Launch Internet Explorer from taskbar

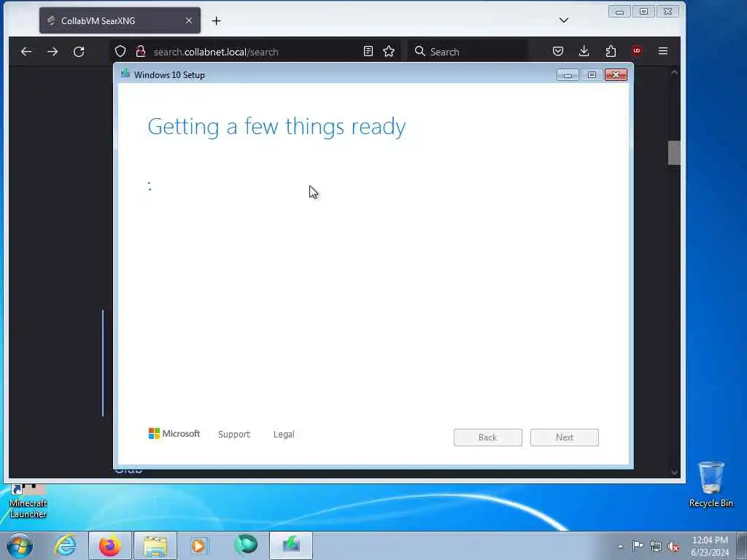point(65,545)
